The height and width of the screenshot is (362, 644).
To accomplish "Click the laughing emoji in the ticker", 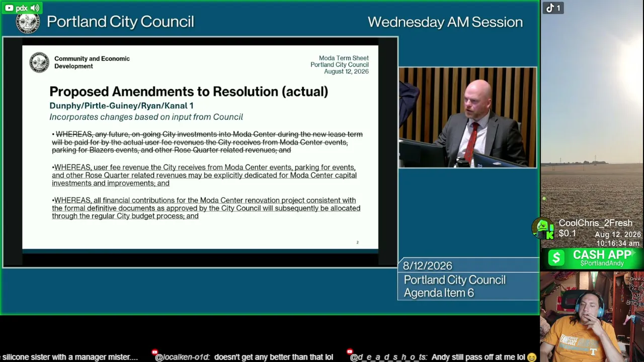I will pos(532,357).
